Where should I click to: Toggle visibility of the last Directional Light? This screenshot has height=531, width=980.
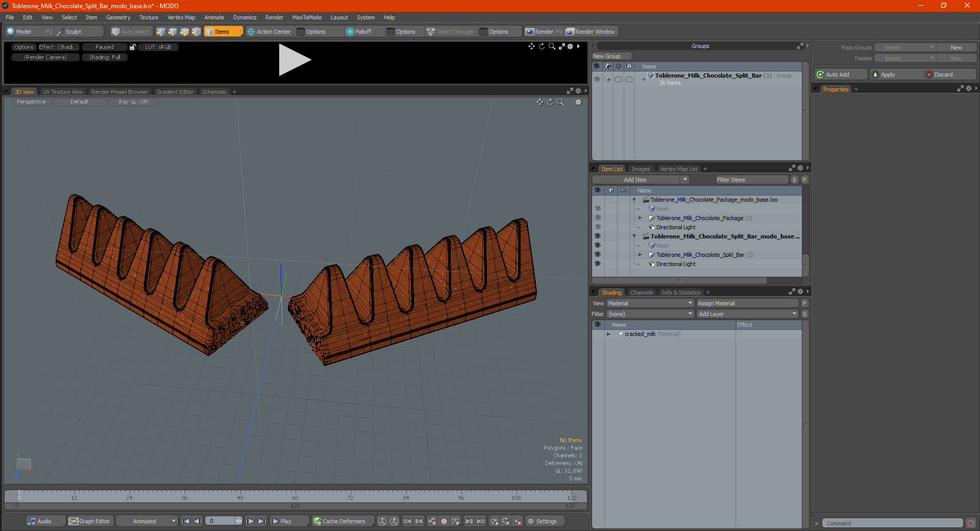[597, 264]
